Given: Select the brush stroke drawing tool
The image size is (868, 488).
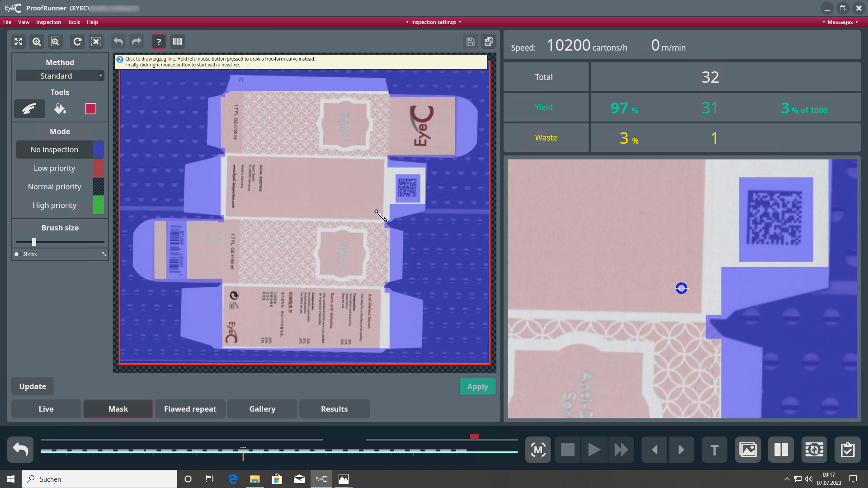Looking at the screenshot, I should pyautogui.click(x=29, y=108).
